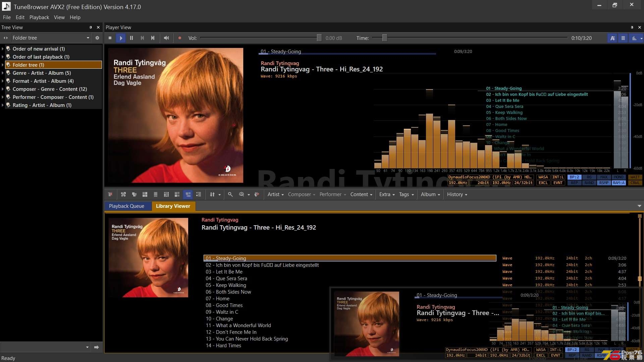This screenshot has height=362, width=644.
Task: Skip to the previous track
Action: point(142,38)
